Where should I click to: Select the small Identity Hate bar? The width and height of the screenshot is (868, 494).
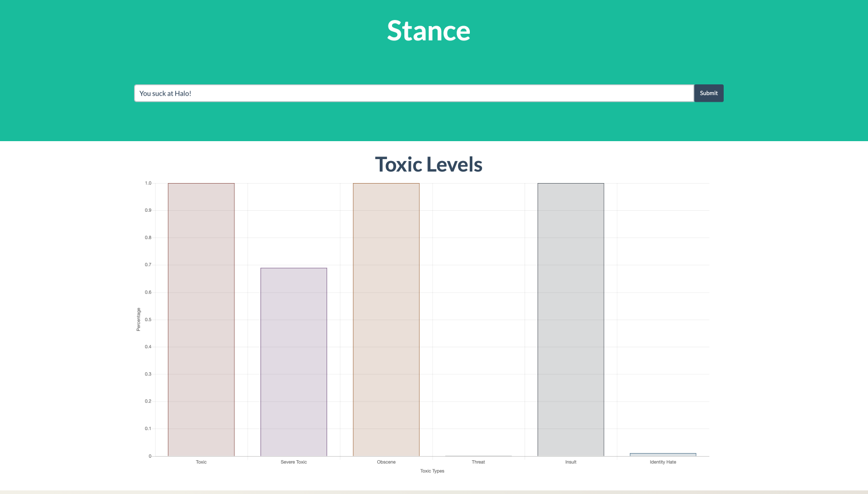pyautogui.click(x=663, y=455)
